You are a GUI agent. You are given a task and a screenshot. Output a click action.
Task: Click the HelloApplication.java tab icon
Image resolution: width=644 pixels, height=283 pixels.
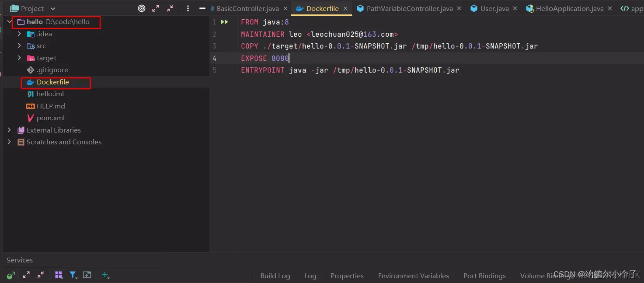click(530, 8)
